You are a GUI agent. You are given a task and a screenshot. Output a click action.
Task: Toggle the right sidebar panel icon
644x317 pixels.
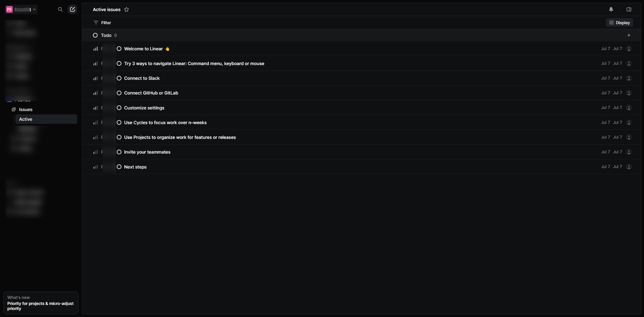pyautogui.click(x=629, y=9)
